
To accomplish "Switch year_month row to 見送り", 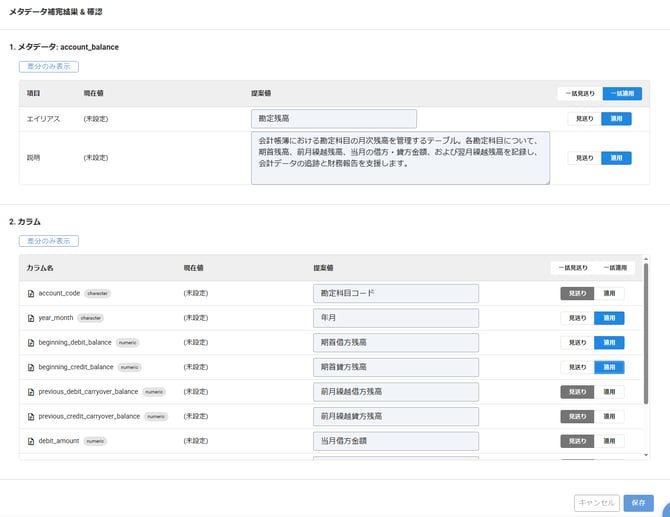I will 577,318.
